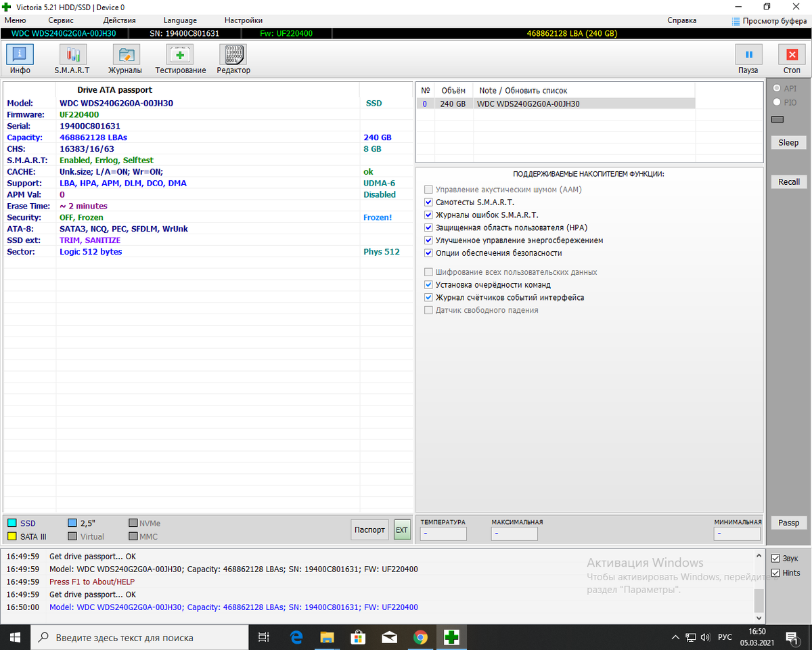The image size is (812, 650).
Task: Open Windows Start menu
Action: [15, 637]
